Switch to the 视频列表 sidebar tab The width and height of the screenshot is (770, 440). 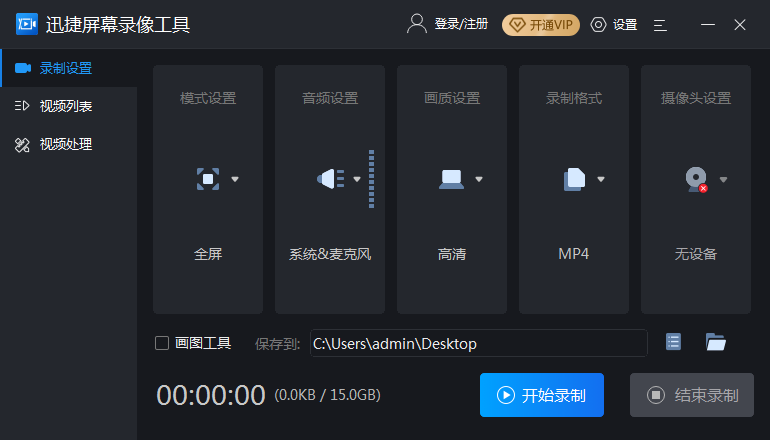point(69,106)
